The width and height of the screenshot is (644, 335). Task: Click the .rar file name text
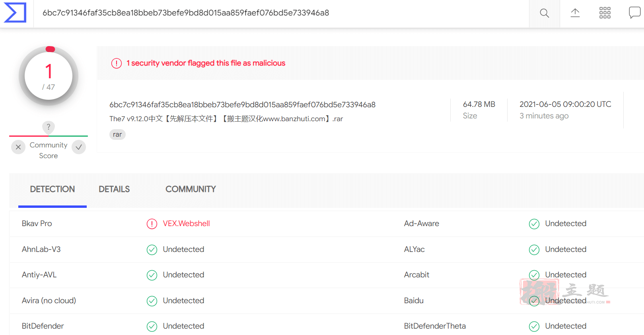(226, 119)
